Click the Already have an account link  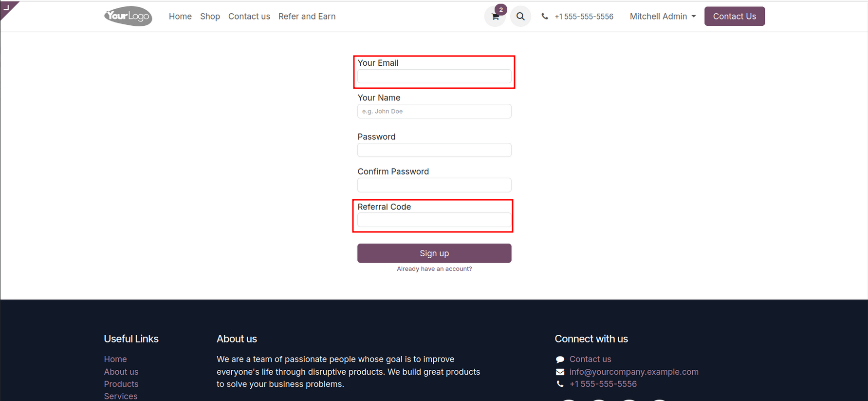click(x=434, y=269)
